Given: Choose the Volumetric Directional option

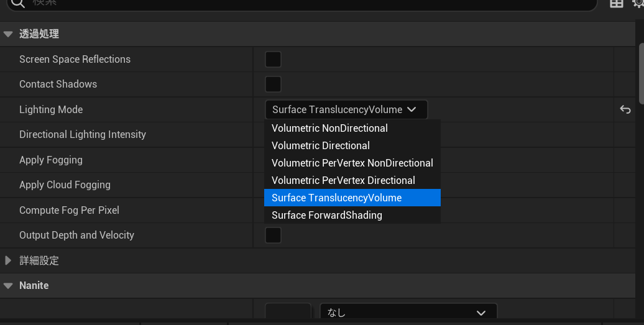Looking at the screenshot, I should tap(321, 146).
